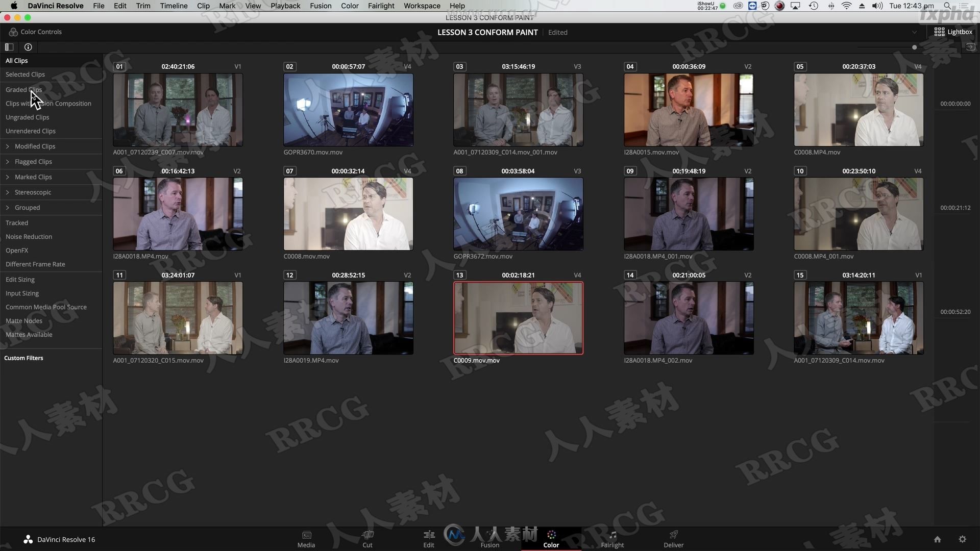Toggle Color Controls panel
The width and height of the screenshot is (980, 551).
pyautogui.click(x=35, y=32)
